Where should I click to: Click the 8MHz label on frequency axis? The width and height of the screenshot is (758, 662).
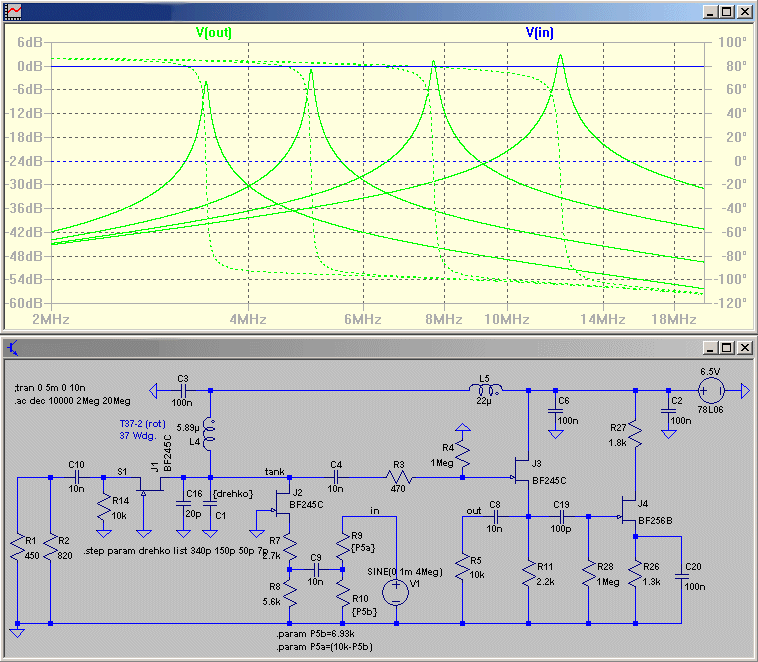tap(444, 319)
